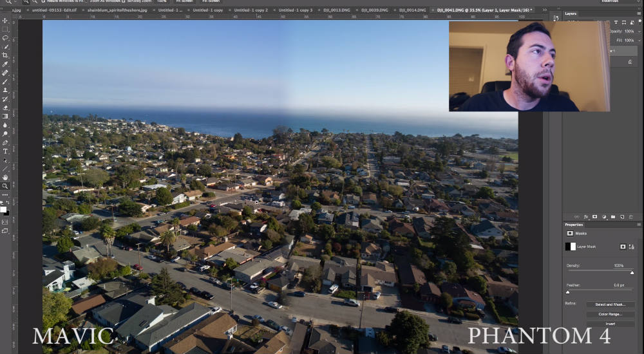Select the Pen tool
644x354 pixels.
click(5, 142)
